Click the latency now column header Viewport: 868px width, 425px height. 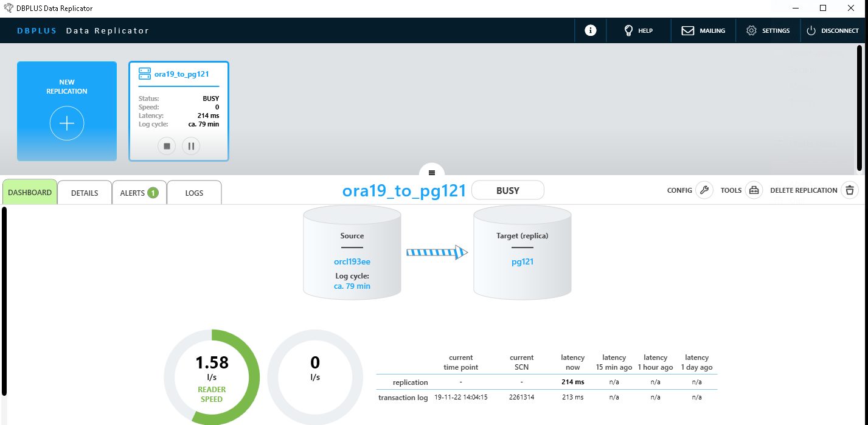click(x=572, y=362)
